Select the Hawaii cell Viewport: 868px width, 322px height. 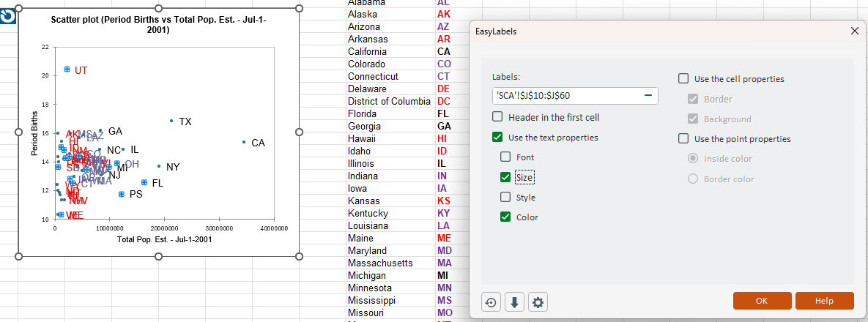tap(390, 138)
